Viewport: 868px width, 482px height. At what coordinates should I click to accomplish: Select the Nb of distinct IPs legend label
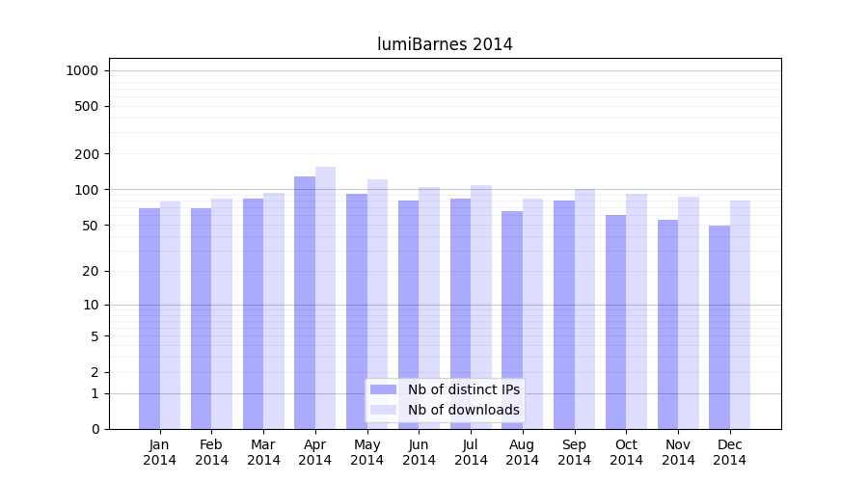coord(463,389)
